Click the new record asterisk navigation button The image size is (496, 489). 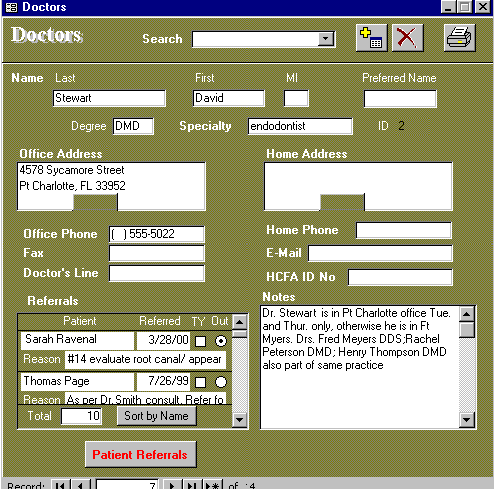click(x=213, y=485)
